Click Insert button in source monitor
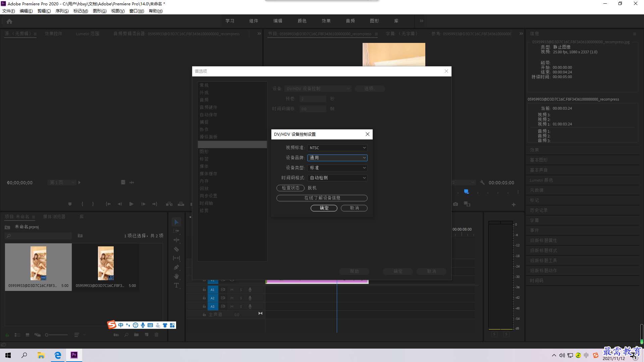Viewport: 644px width, 362px height. click(169, 204)
